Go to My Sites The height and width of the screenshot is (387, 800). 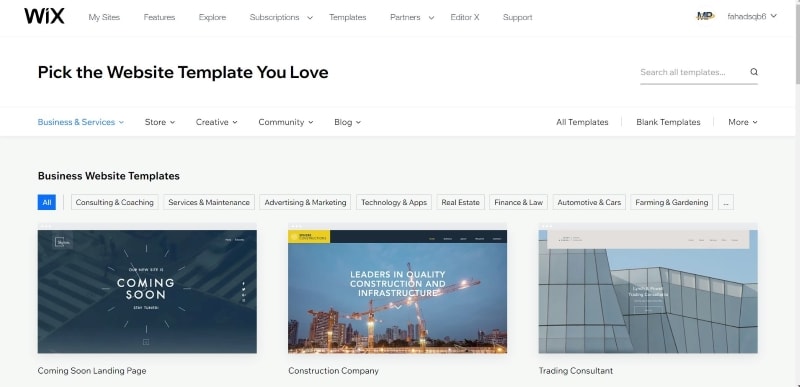click(x=104, y=17)
